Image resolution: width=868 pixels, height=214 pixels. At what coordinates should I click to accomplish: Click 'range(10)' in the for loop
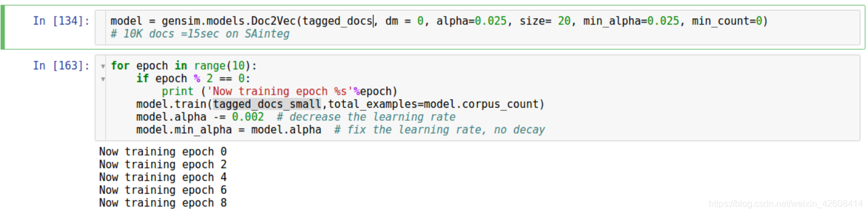pos(223,66)
